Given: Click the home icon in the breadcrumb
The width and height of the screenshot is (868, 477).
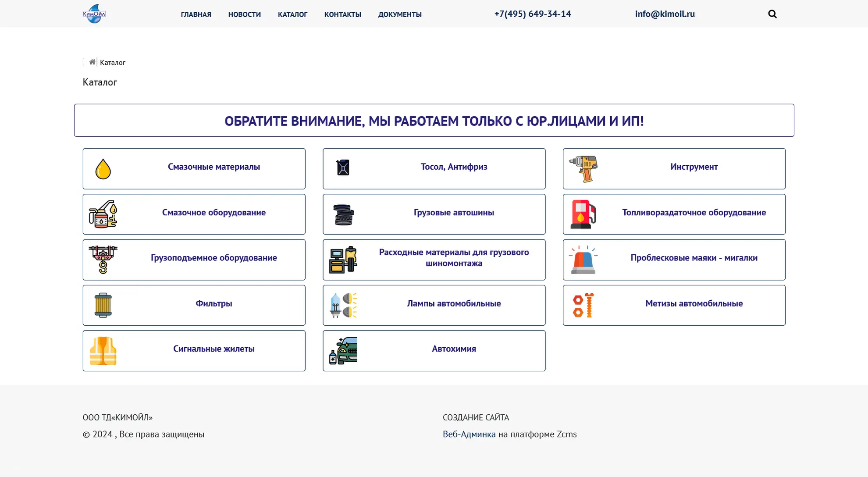Looking at the screenshot, I should (x=92, y=62).
